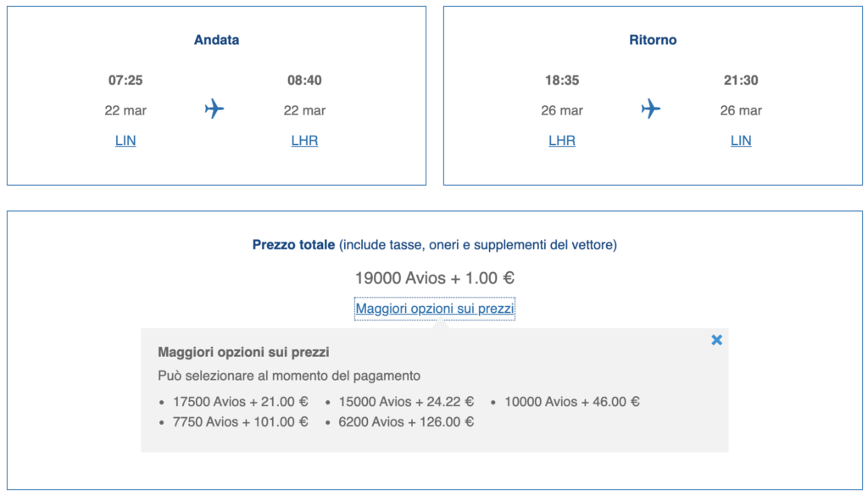This screenshot has width=868, height=496.
Task: Click the airplane icon in the Andata box
Action: click(x=214, y=109)
